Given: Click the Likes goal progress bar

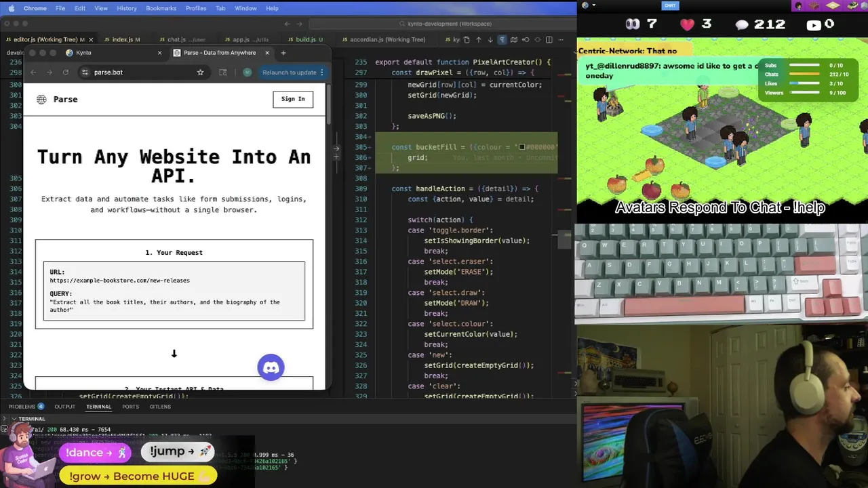Looking at the screenshot, I should coord(804,83).
